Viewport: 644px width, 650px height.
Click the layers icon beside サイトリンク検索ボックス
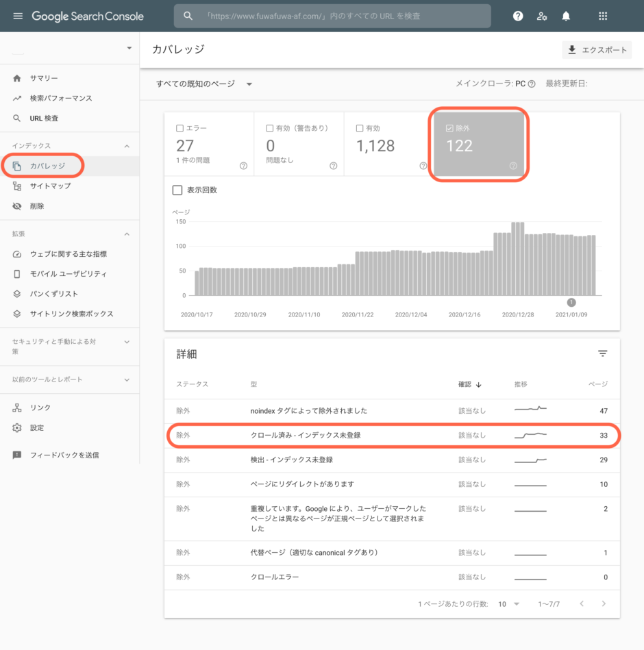[x=17, y=314]
